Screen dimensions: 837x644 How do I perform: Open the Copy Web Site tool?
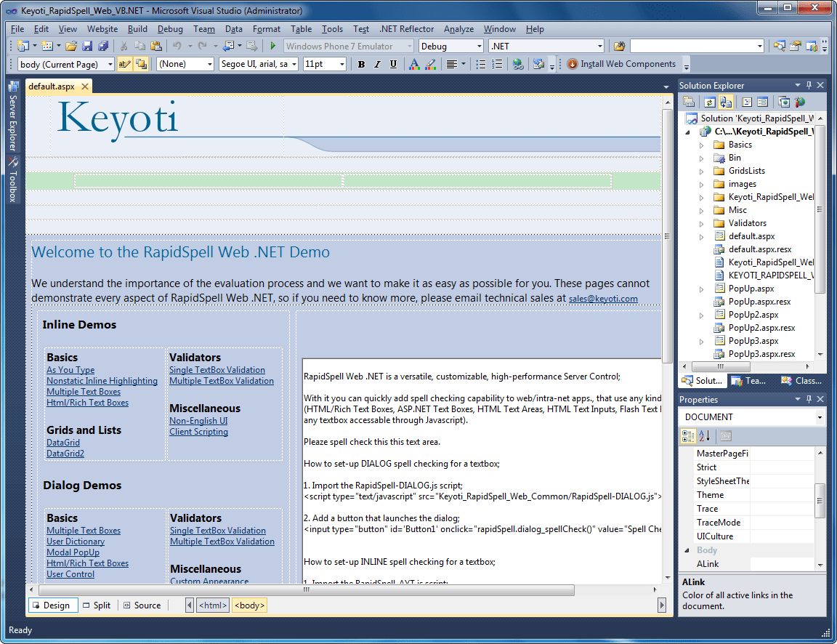click(727, 102)
